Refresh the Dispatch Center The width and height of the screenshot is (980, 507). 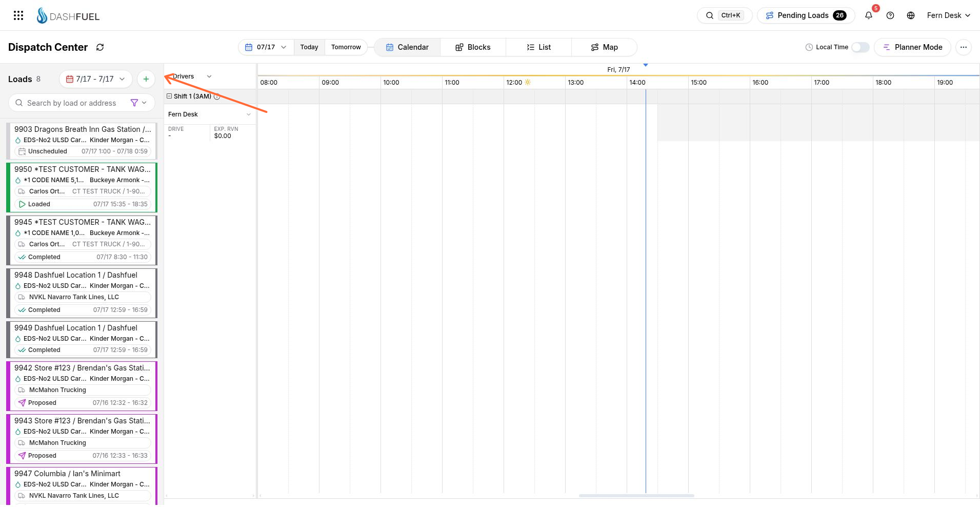[100, 47]
